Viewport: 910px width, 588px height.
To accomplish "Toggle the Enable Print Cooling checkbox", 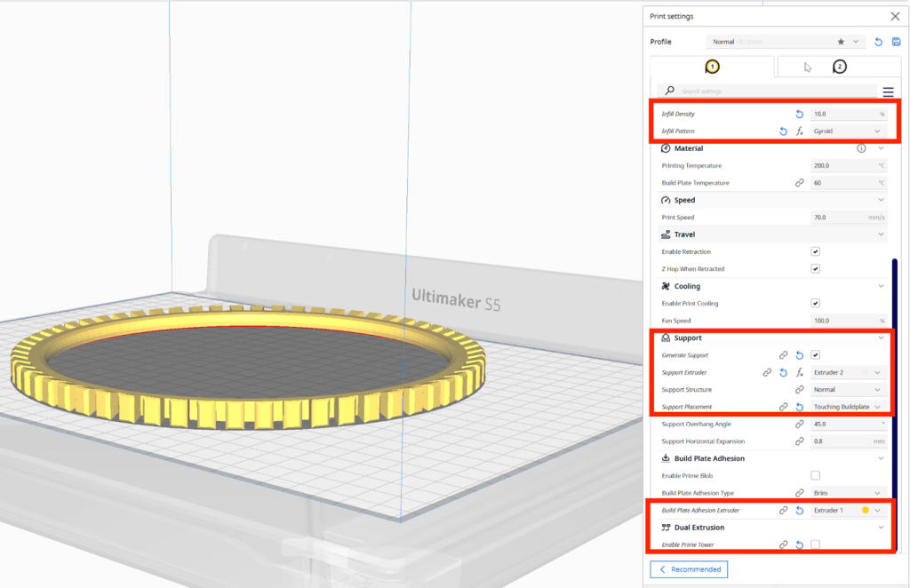I will coord(816,303).
